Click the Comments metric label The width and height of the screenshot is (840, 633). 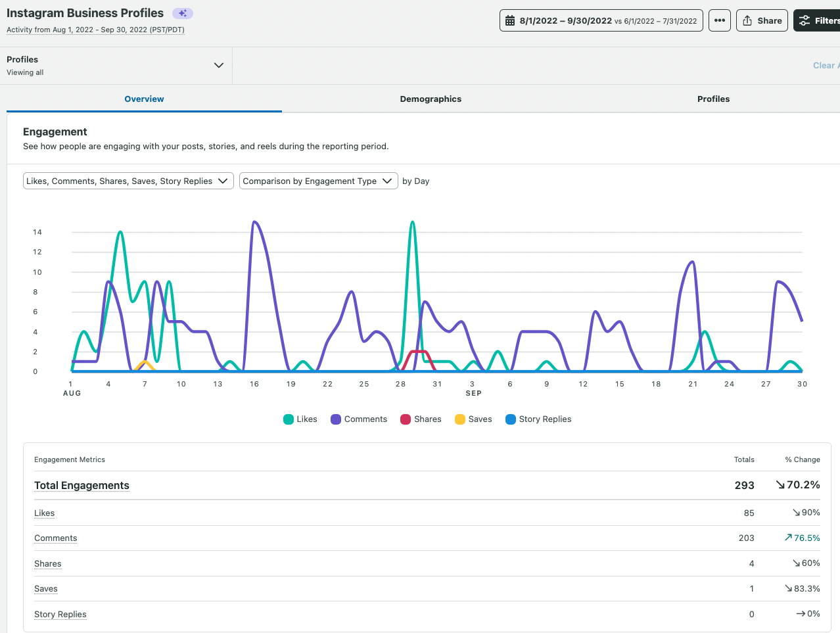pyautogui.click(x=55, y=538)
